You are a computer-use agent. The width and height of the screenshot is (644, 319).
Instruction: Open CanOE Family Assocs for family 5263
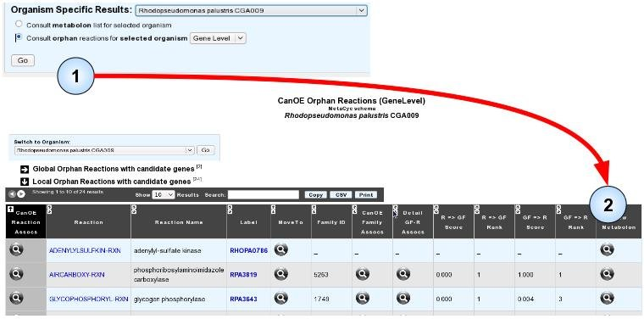coord(363,274)
